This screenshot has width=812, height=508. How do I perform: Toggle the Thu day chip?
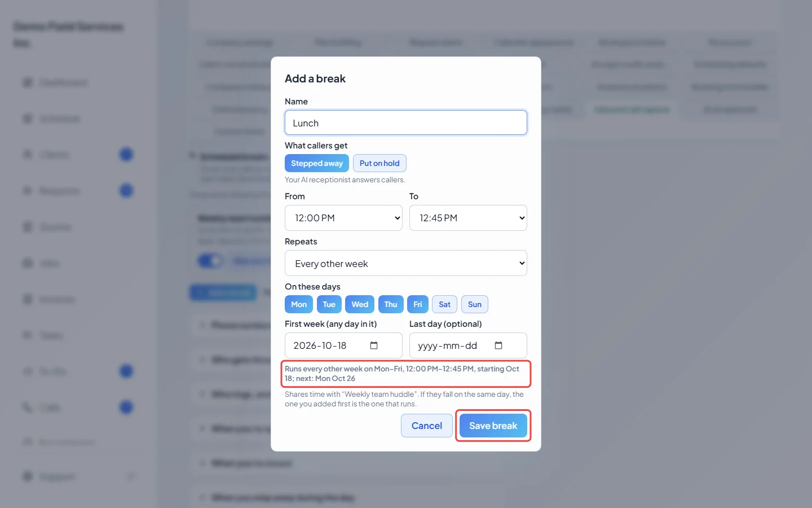391,304
